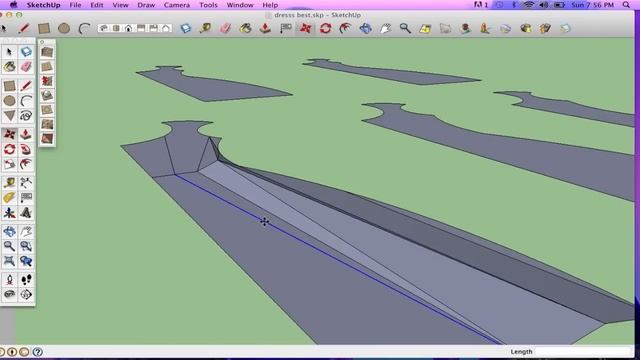Screen dimensions: 640x360
Task: Go to Previous view tool
Action: click(x=26, y=261)
